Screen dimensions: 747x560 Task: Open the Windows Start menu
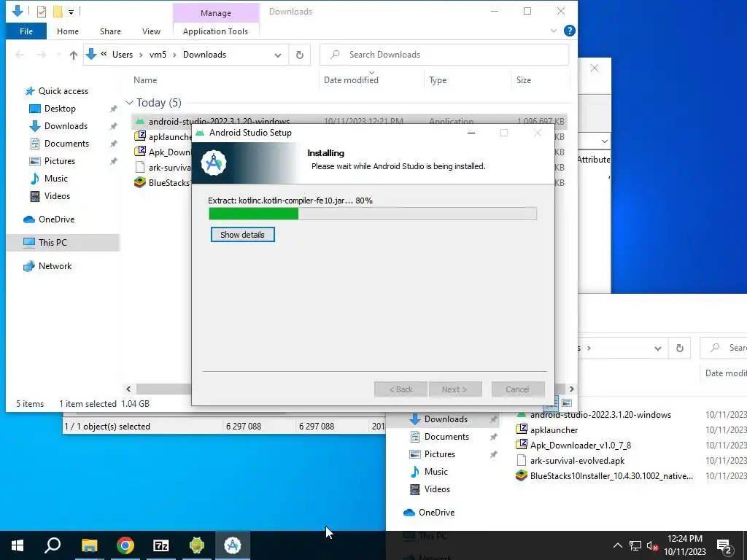coord(18,545)
